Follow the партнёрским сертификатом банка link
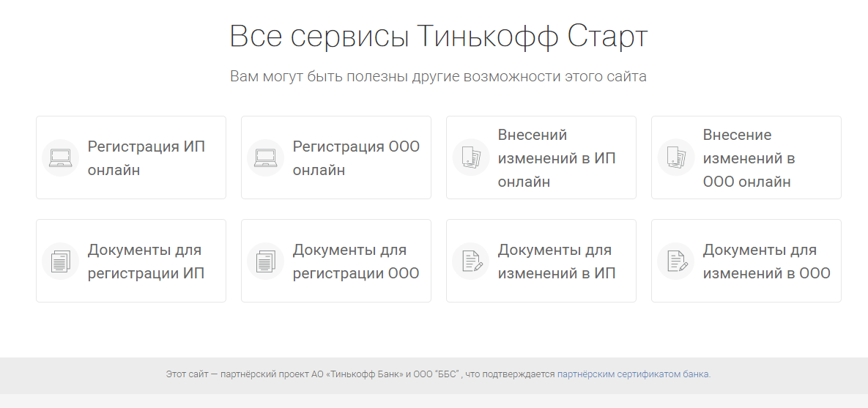Screen dimensions: 868x408 (x=634, y=374)
